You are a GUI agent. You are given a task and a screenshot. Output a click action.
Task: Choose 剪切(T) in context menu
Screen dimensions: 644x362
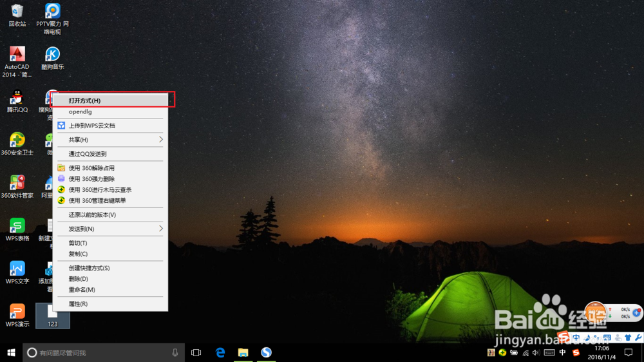pyautogui.click(x=110, y=243)
